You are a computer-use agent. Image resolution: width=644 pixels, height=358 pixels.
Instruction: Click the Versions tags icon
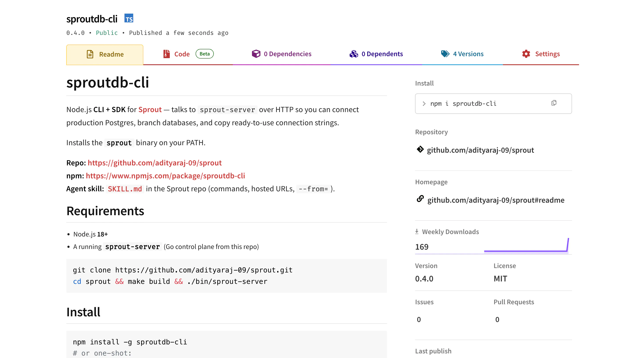pyautogui.click(x=445, y=54)
